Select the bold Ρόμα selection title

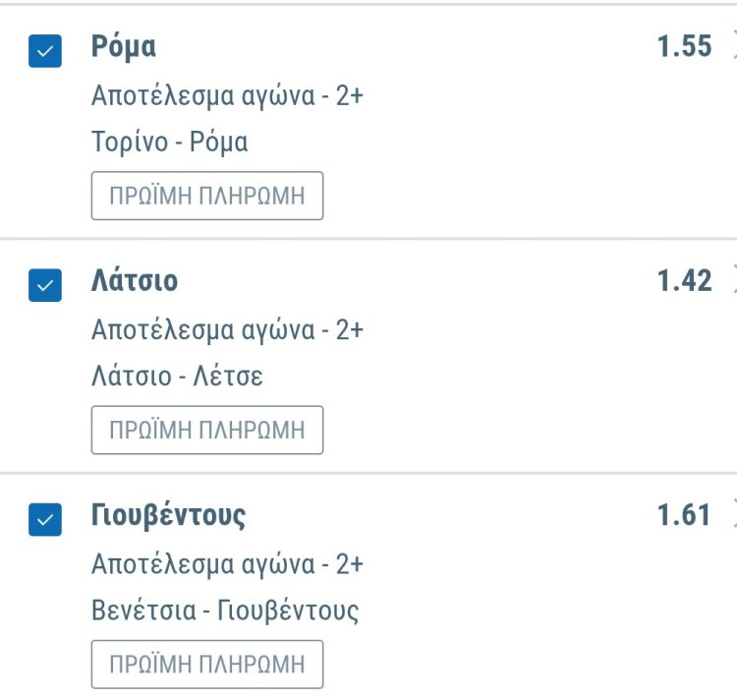click(x=123, y=46)
